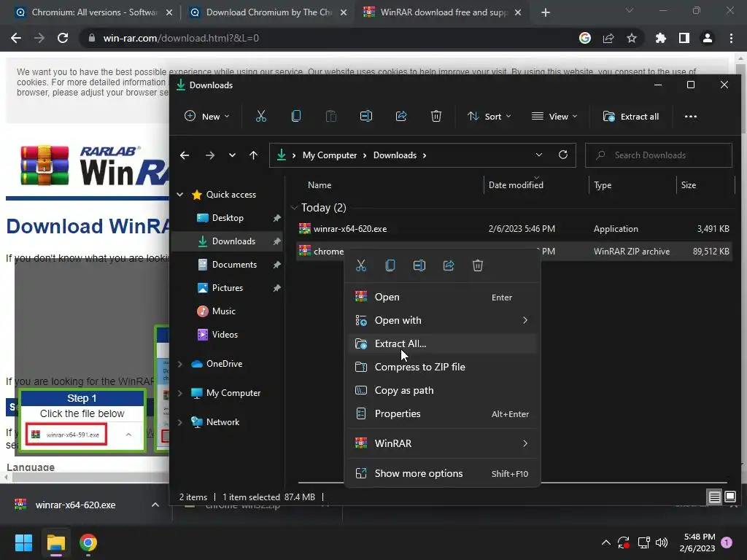
Task: Bookmark this page with star icon
Action: coord(632,38)
